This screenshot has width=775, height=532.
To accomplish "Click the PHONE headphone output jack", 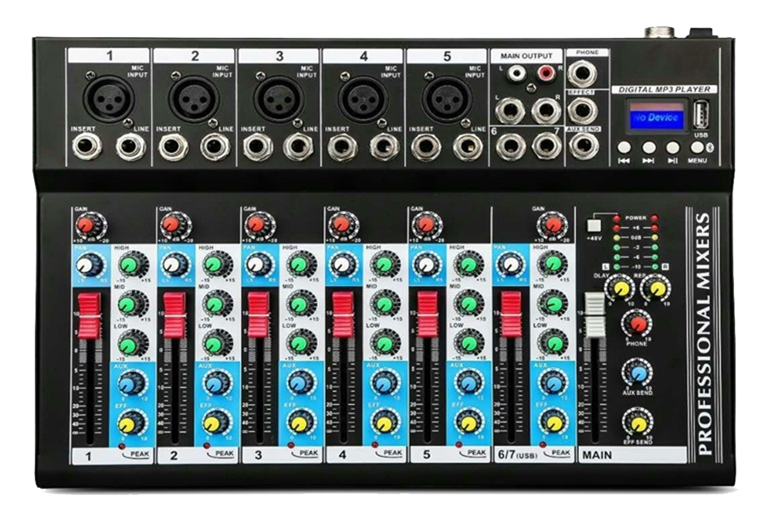I will [584, 74].
